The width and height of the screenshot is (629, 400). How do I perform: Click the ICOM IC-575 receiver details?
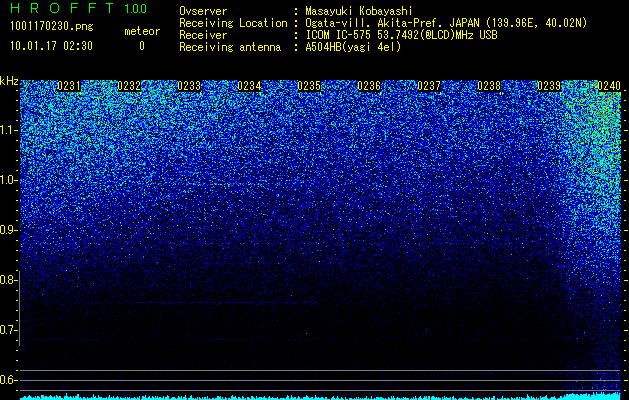(401, 35)
